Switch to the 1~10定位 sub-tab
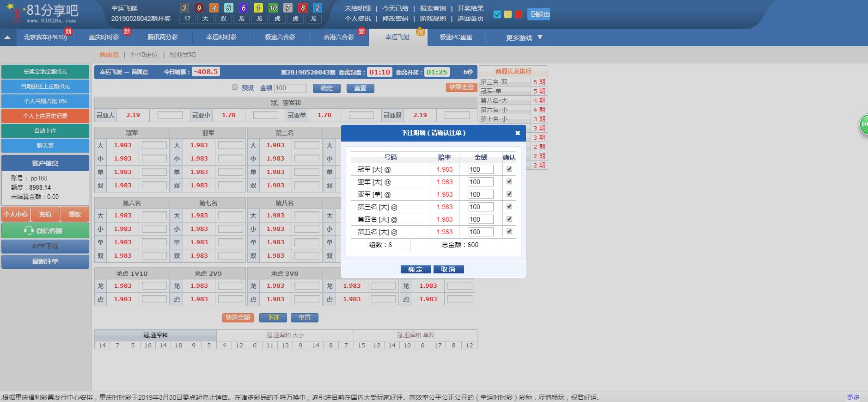Viewport: 868px width, 402px height. [144, 55]
